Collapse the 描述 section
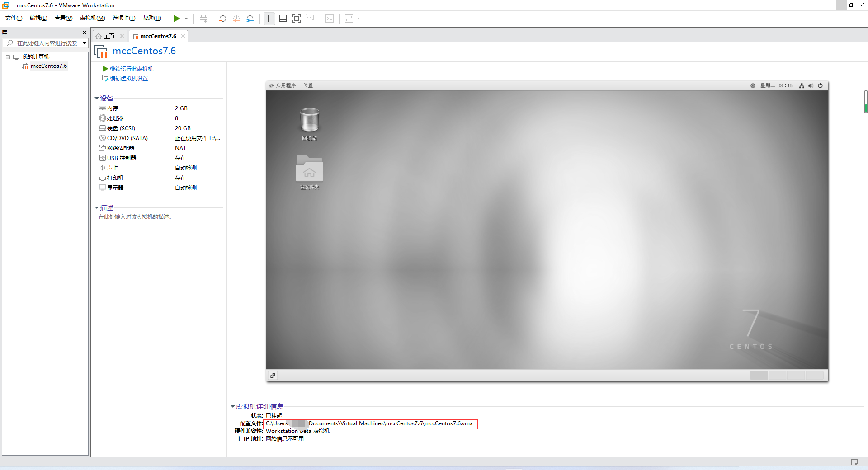Viewport: 868px width, 470px height. (97, 207)
